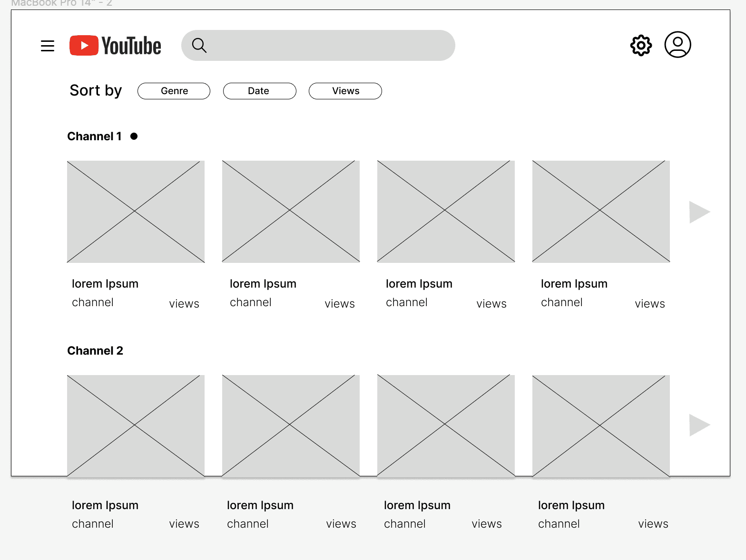
Task: Open third video thumbnail in Channel 1
Action: 446,212
